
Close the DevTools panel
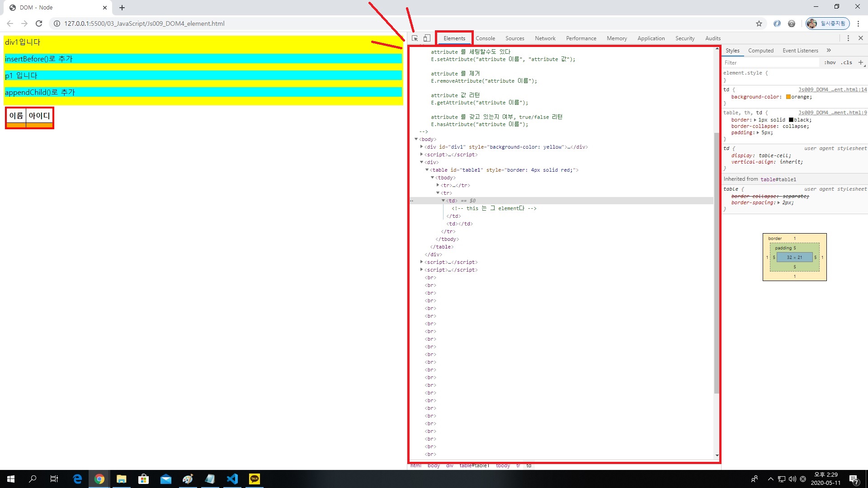pos(861,38)
